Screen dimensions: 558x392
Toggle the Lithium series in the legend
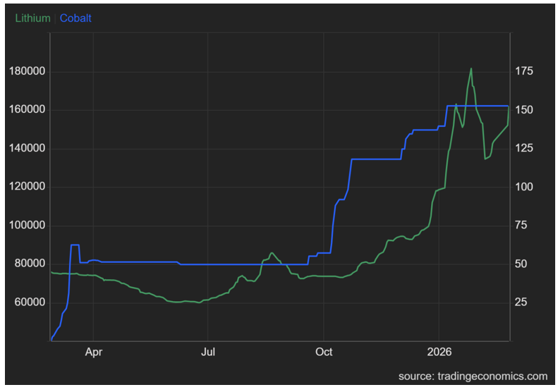pos(32,18)
